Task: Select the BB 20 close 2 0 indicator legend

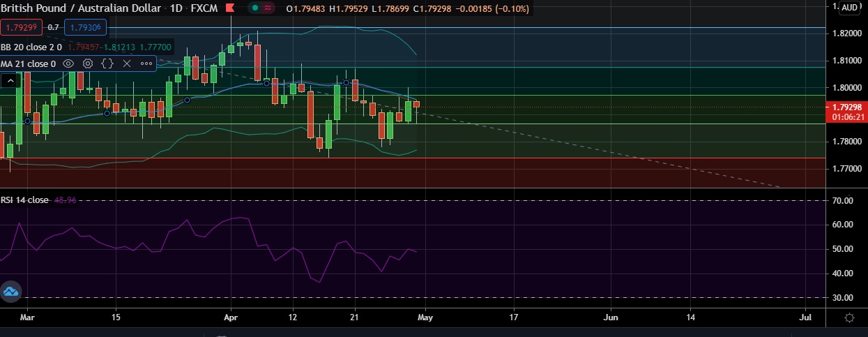Action: (31, 47)
